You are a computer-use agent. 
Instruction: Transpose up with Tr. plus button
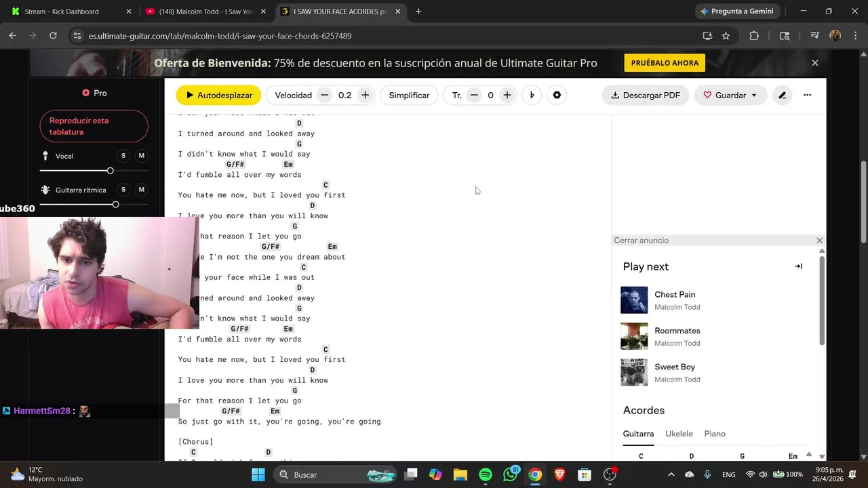(x=507, y=96)
